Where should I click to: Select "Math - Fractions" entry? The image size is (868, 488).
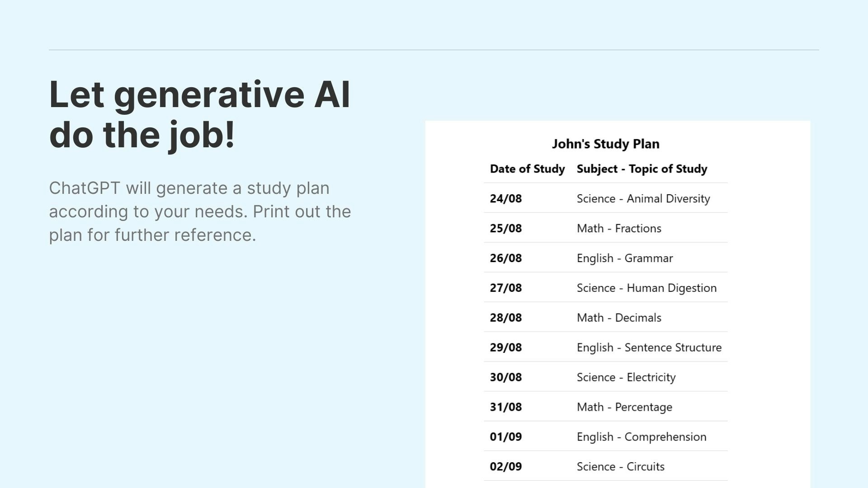point(619,229)
